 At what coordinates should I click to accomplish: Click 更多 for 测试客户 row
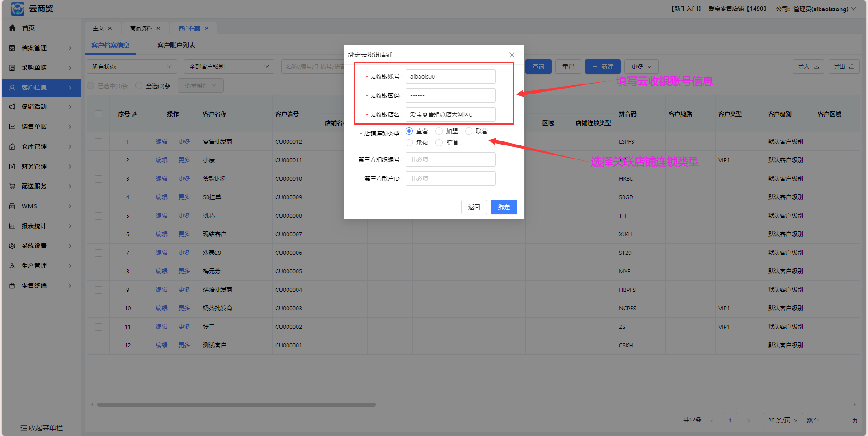point(184,345)
